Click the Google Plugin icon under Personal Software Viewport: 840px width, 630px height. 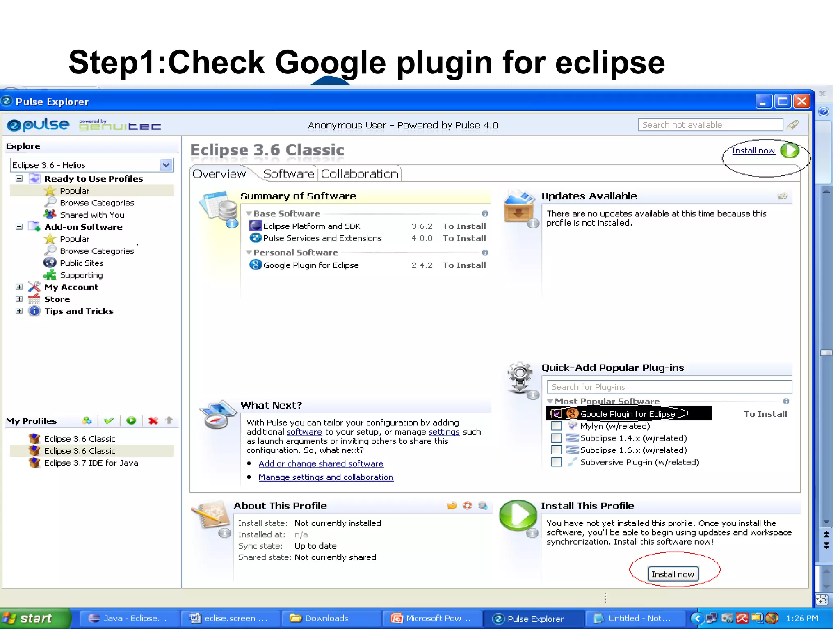pos(256,265)
